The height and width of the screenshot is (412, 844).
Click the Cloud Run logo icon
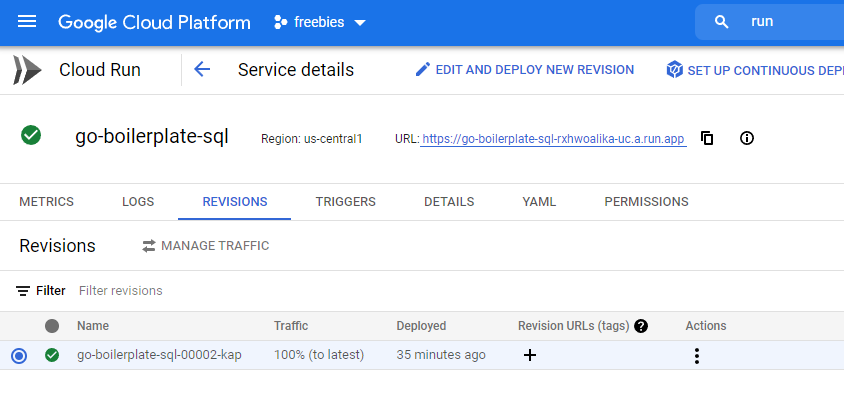[x=27, y=70]
